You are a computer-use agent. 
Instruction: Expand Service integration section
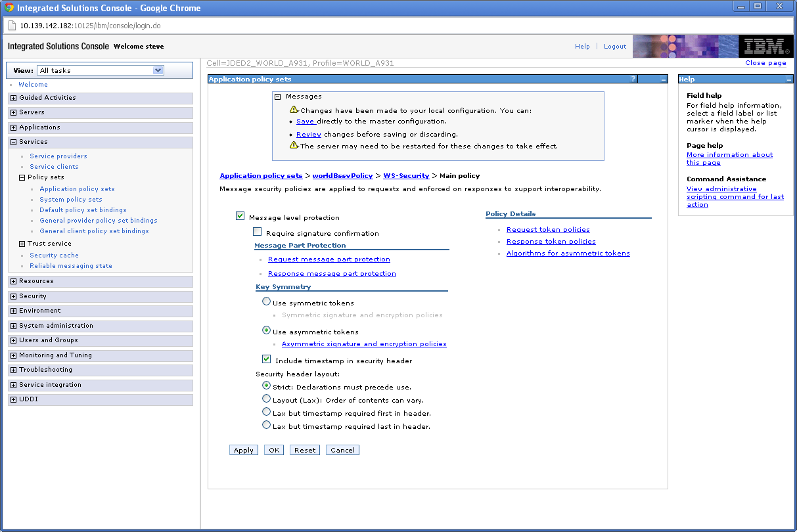tap(13, 385)
